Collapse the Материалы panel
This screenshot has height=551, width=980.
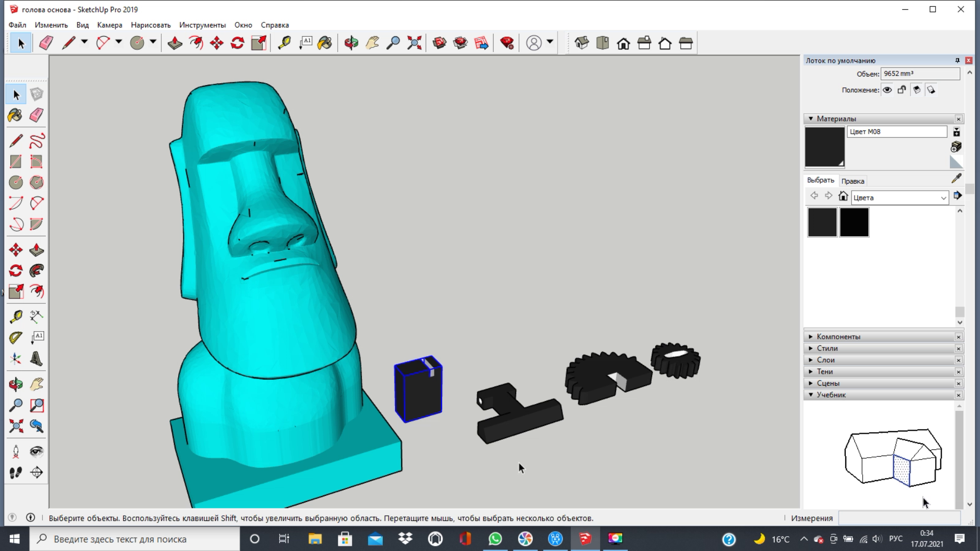[x=811, y=118]
